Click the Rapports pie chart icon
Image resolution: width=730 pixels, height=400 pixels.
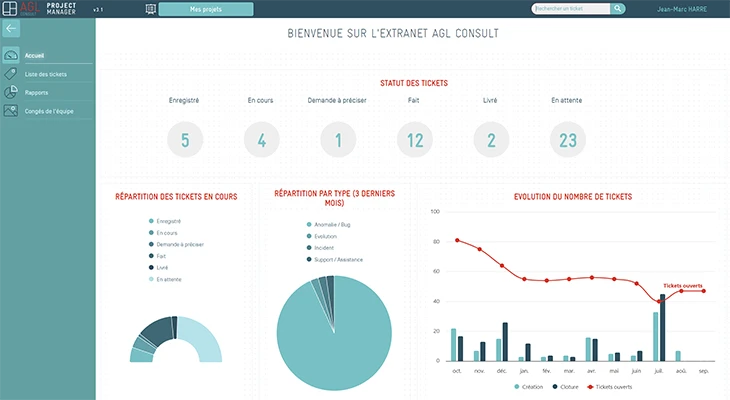pyautogui.click(x=11, y=92)
